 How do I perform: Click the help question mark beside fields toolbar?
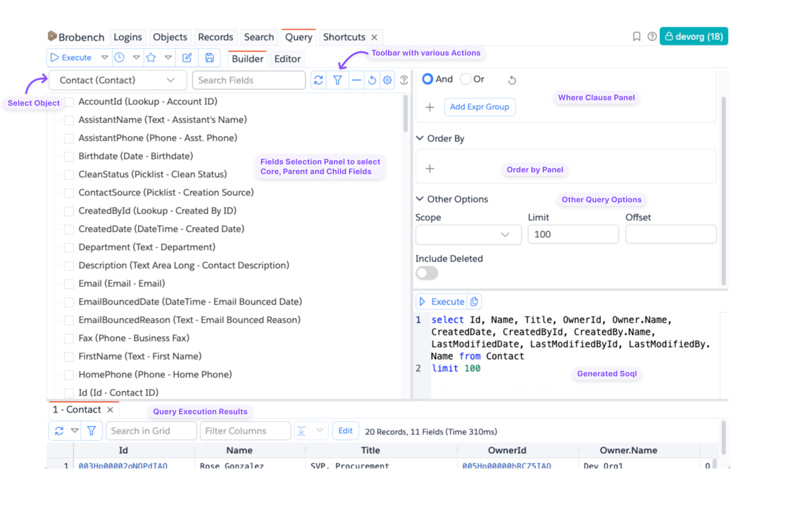[x=404, y=80]
